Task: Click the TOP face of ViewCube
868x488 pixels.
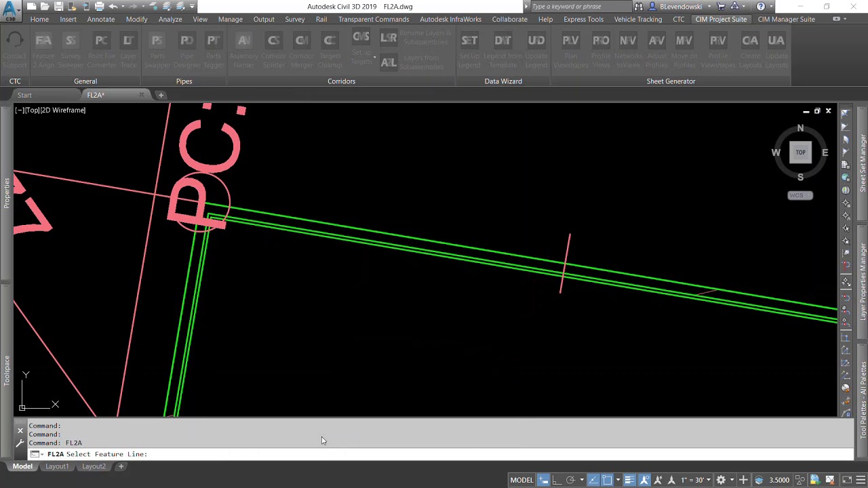Action: [x=800, y=152]
